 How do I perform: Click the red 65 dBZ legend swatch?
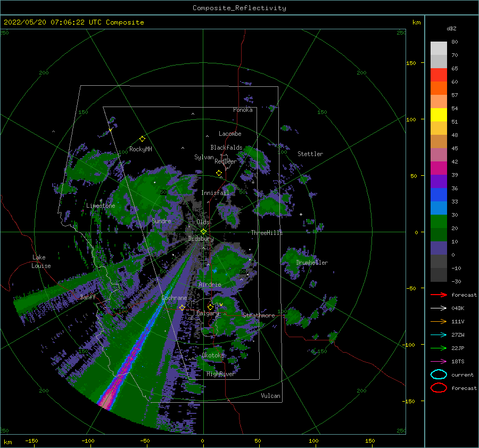(439, 75)
